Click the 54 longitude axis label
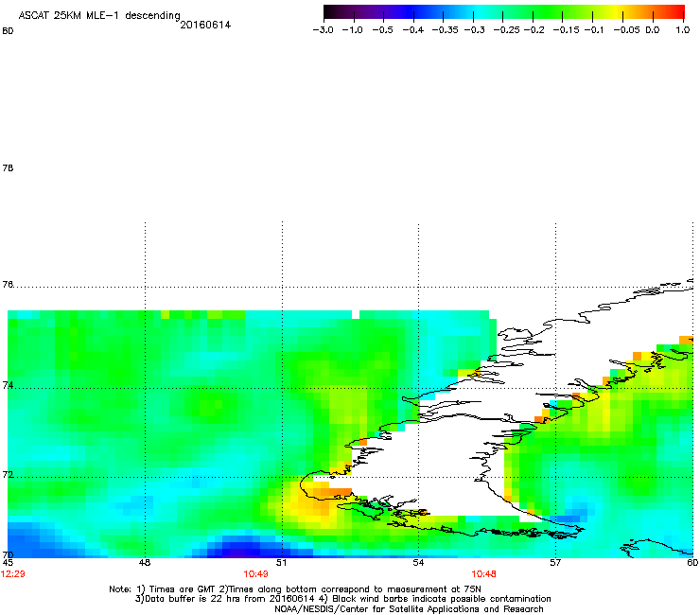The height and width of the screenshot is (615, 700). click(x=418, y=563)
